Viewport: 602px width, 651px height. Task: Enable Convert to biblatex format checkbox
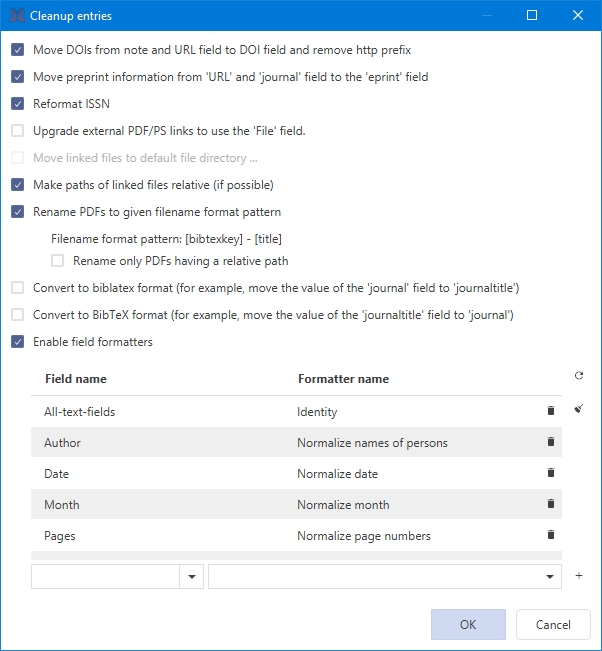pos(18,288)
